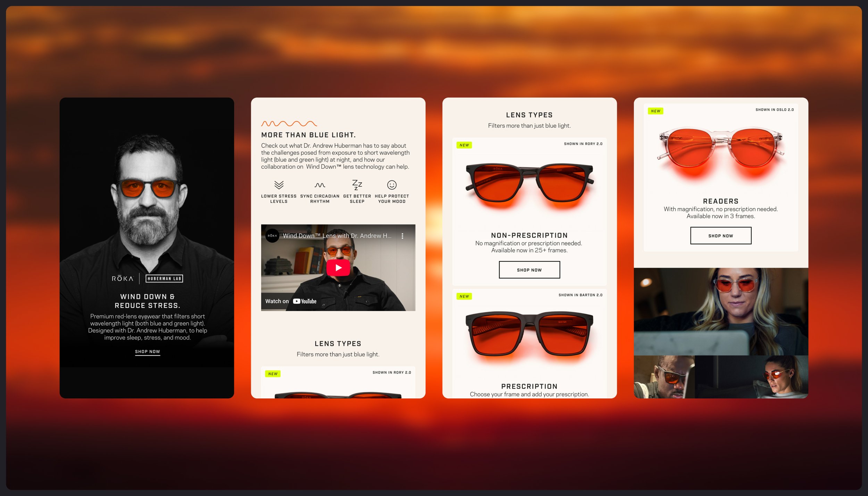The width and height of the screenshot is (868, 496).
Task: Click the NEW badge on Rory 2.0 card
Action: point(464,145)
